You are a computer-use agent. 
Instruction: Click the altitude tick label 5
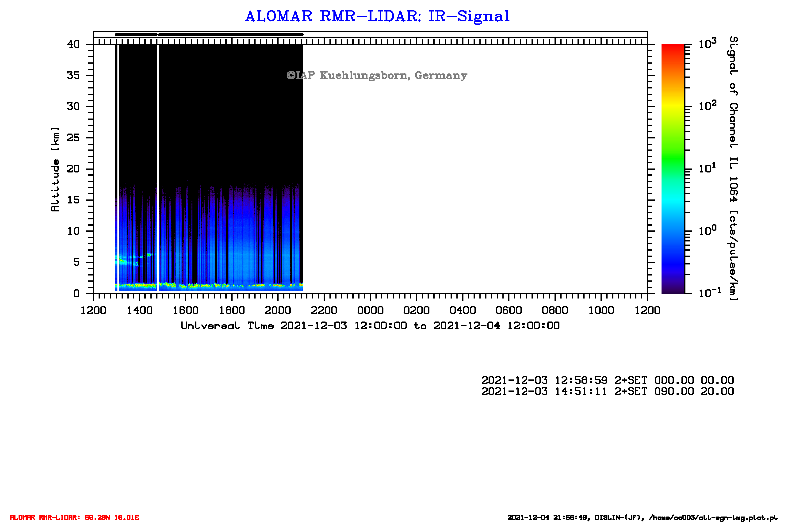(x=77, y=262)
